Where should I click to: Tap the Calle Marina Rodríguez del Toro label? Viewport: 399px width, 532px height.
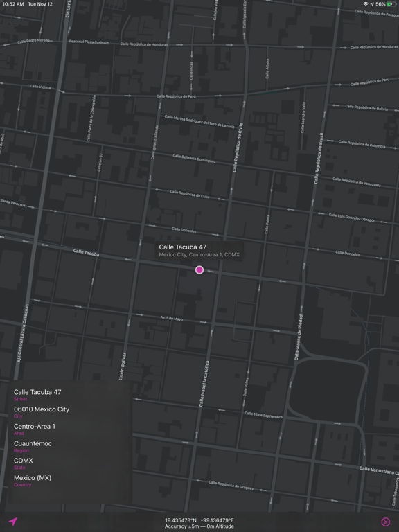click(199, 121)
